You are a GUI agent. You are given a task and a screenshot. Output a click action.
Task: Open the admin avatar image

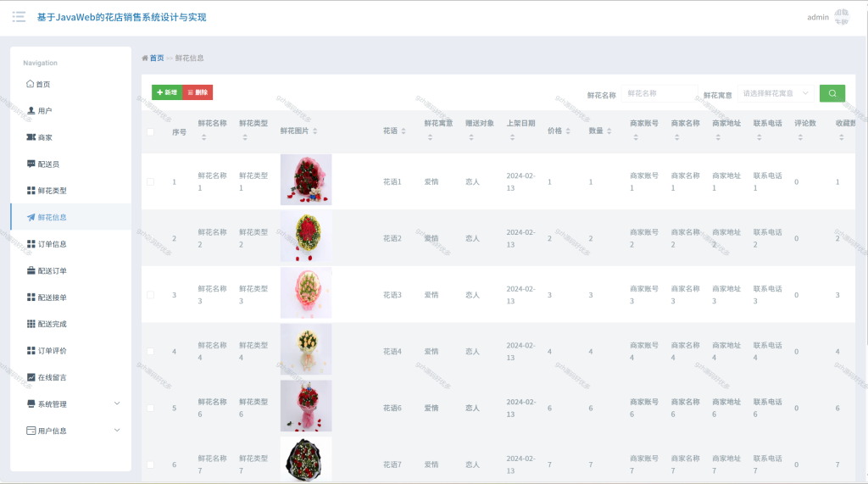pyautogui.click(x=842, y=17)
